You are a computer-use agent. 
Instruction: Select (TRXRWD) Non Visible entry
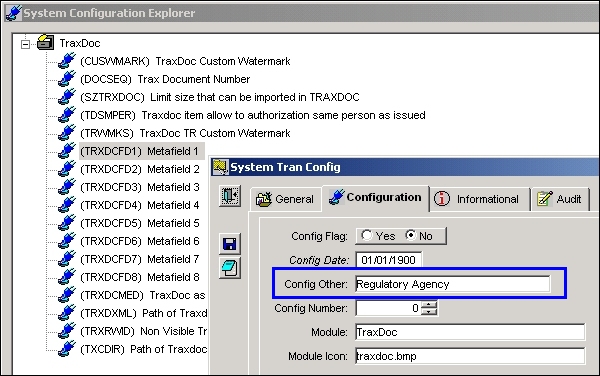click(143, 331)
